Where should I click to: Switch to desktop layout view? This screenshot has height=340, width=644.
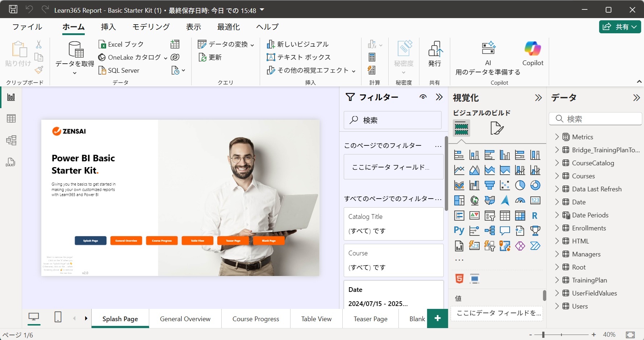(34, 317)
